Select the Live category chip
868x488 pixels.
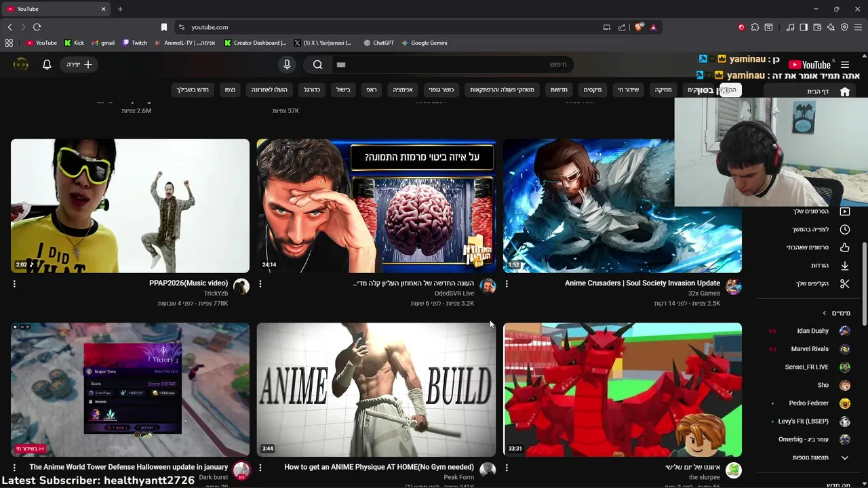[x=628, y=89]
